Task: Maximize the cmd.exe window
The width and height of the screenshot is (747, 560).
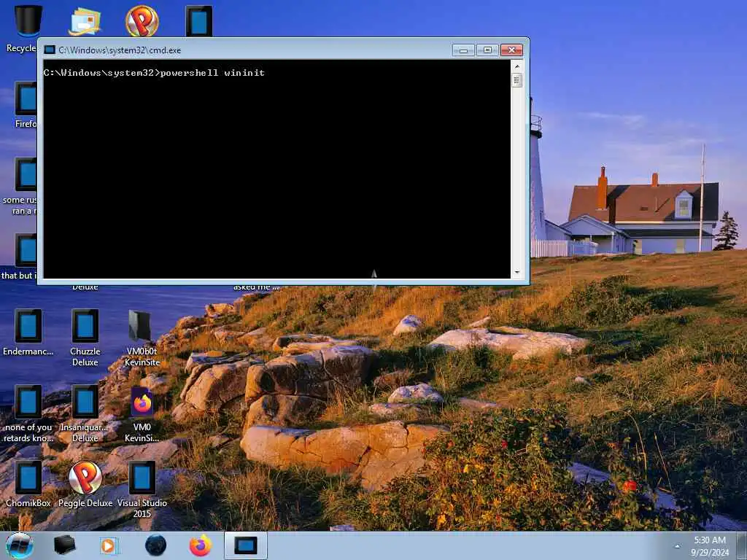Action: click(487, 50)
